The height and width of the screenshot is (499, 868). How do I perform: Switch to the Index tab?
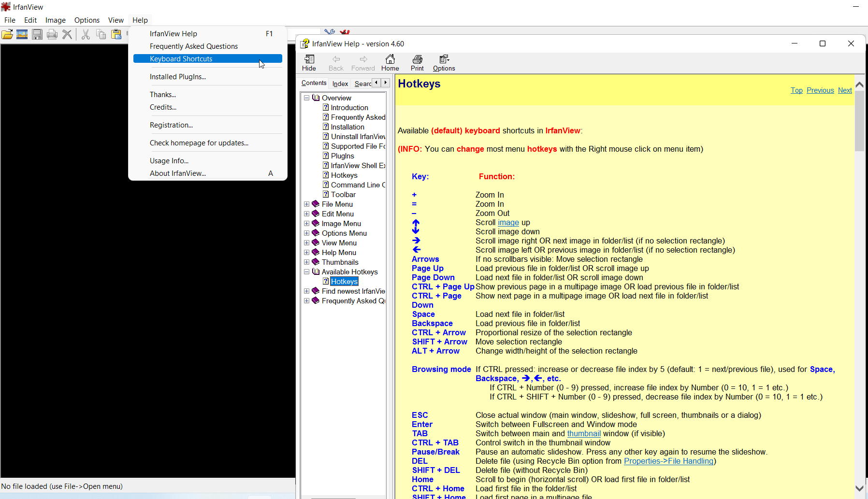tap(340, 84)
